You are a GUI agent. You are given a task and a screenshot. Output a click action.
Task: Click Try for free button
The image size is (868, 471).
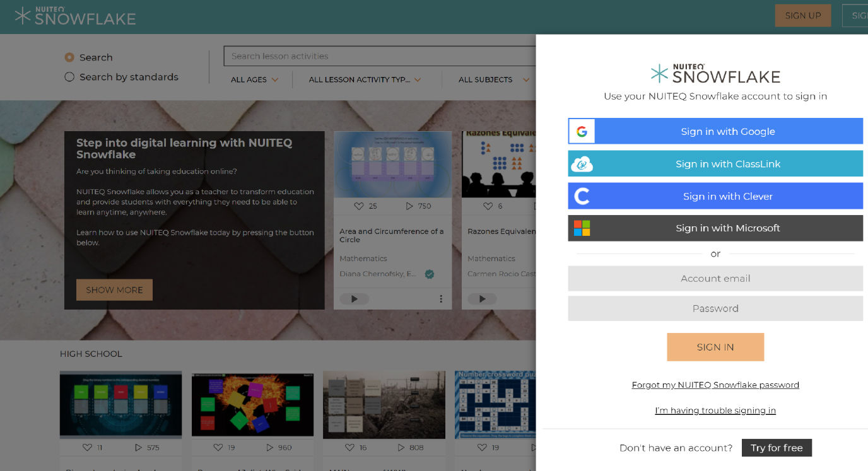tap(777, 448)
